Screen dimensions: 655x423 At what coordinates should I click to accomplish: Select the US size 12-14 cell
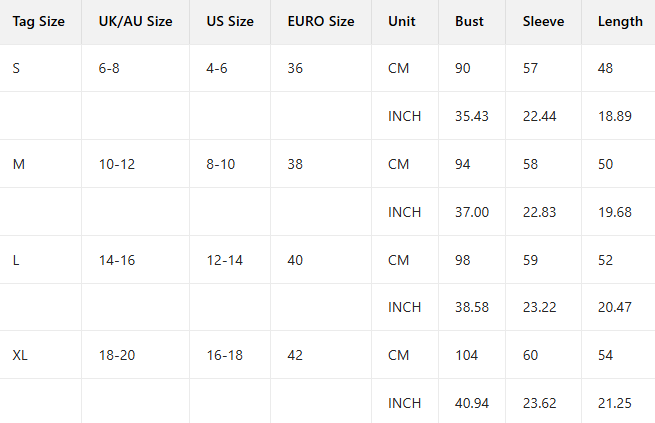[225, 260]
